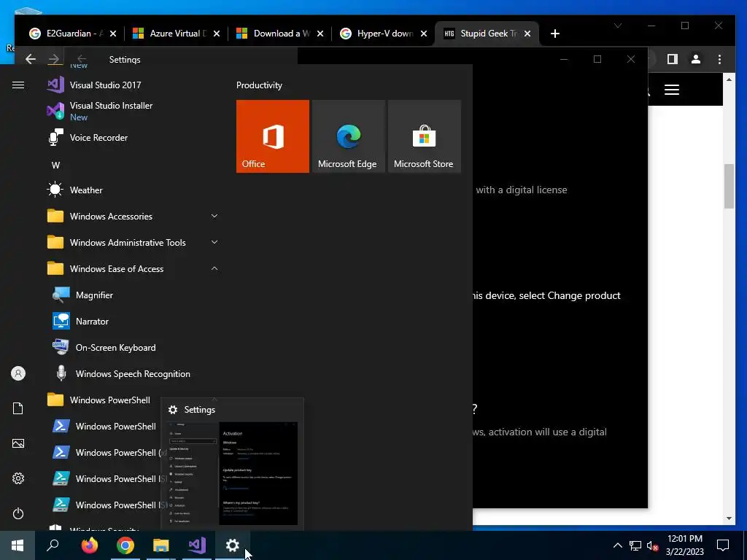Open the Office tile
This screenshot has width=747, height=560.
point(273,136)
